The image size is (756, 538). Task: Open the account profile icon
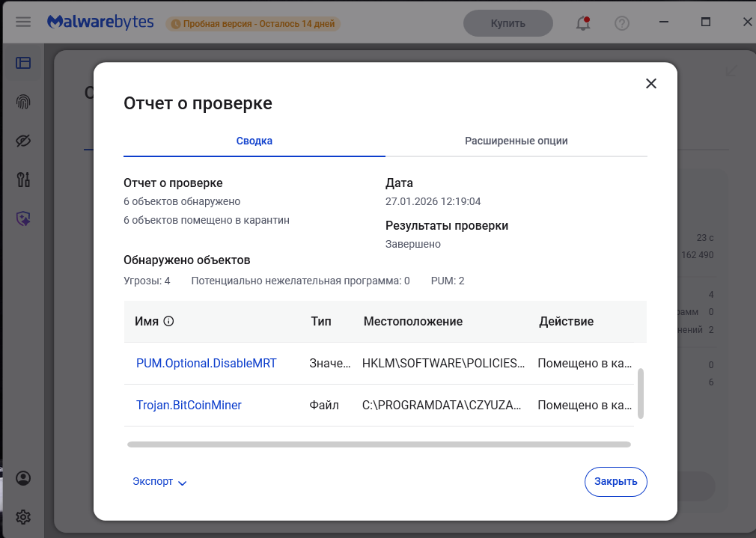point(23,478)
